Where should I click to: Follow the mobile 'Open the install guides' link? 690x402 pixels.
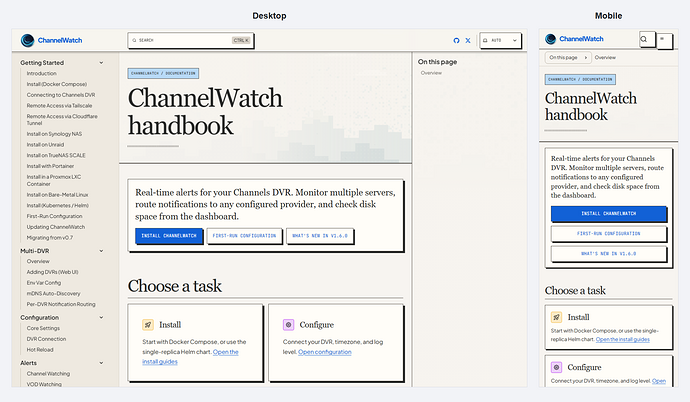[x=623, y=339]
